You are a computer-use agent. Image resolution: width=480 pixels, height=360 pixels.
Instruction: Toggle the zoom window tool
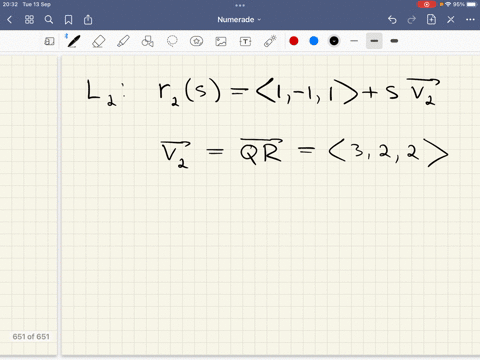coord(49,41)
